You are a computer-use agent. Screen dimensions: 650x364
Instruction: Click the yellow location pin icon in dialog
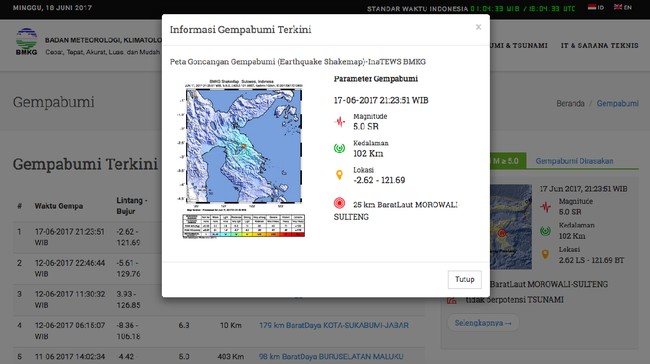click(x=339, y=175)
